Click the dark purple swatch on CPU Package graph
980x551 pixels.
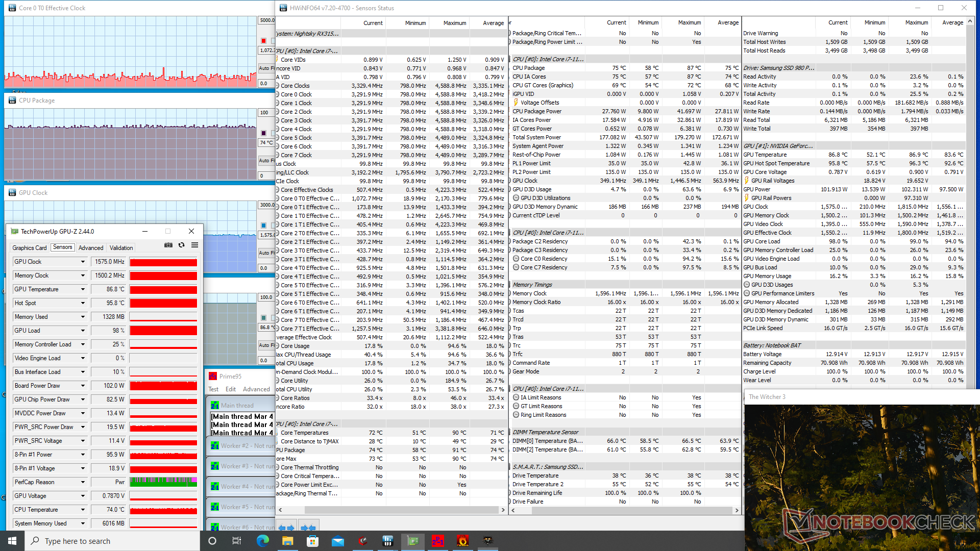(x=263, y=133)
